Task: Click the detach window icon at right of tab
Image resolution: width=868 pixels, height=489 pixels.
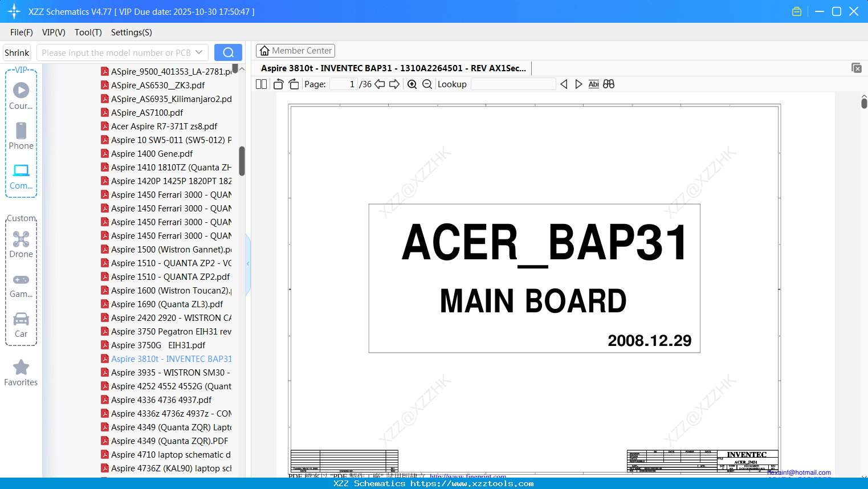Action: point(857,68)
